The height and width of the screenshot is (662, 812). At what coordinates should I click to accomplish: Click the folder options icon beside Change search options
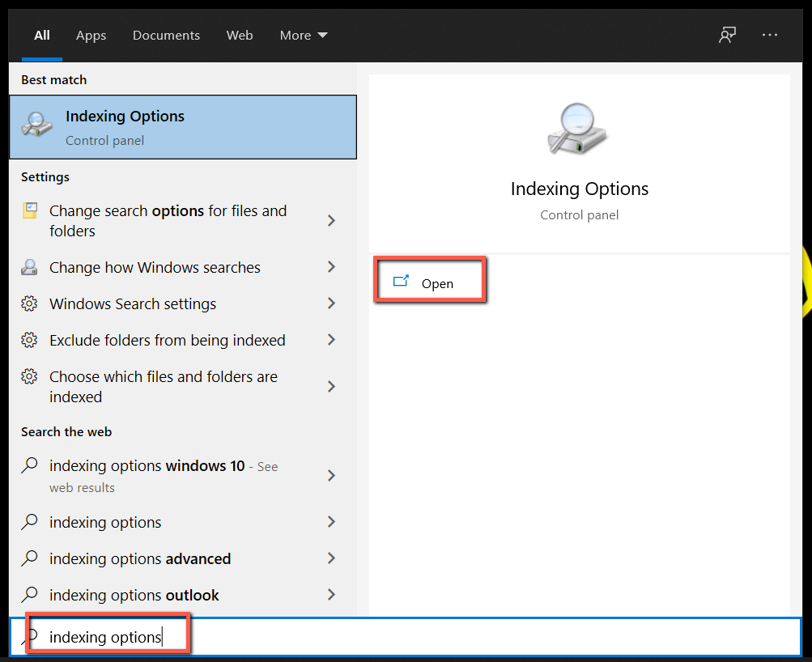[x=30, y=210]
